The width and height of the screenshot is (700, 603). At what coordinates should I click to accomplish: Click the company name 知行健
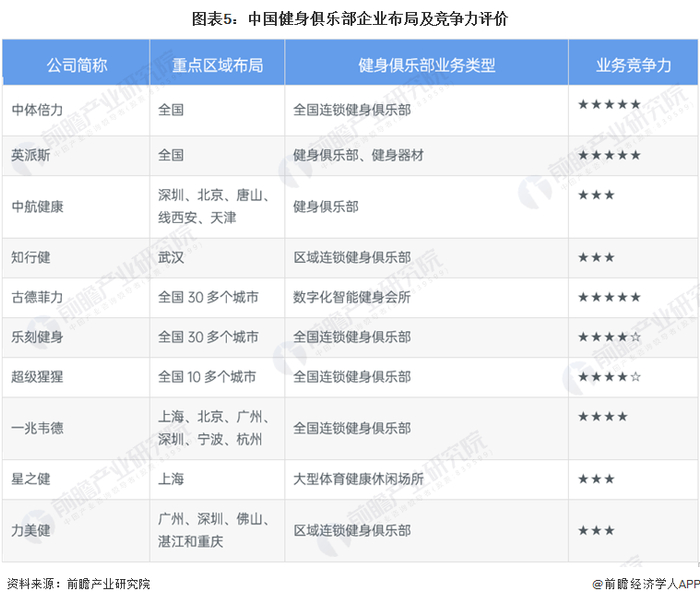[x=30, y=258]
